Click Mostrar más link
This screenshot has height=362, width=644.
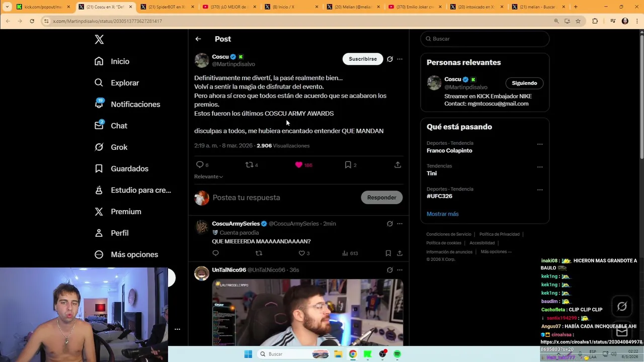(443, 214)
